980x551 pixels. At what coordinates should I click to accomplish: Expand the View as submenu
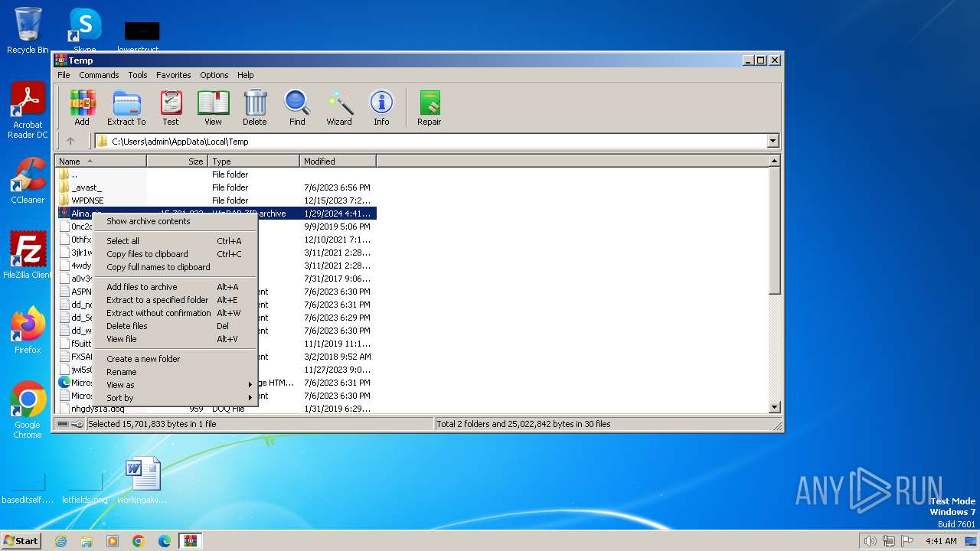pyautogui.click(x=175, y=385)
